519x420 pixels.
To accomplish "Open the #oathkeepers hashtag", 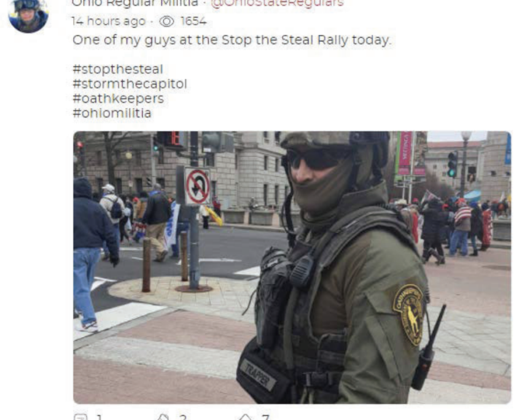I will [118, 99].
